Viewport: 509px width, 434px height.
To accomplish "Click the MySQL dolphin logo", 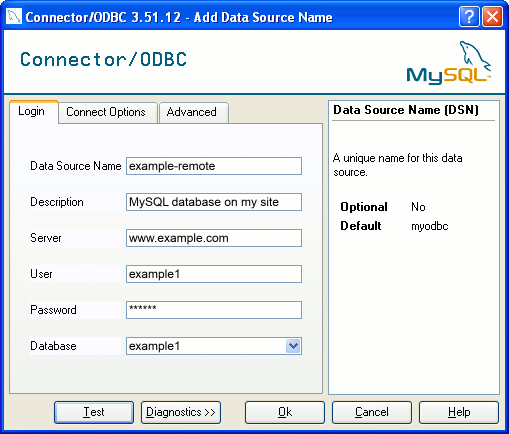I will pyautogui.click(x=449, y=63).
